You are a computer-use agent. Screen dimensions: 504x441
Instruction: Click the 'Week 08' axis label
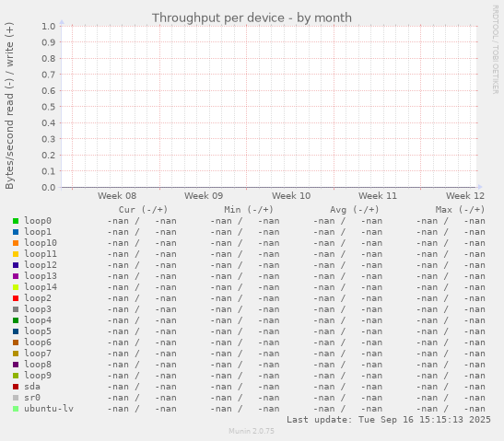coord(117,196)
